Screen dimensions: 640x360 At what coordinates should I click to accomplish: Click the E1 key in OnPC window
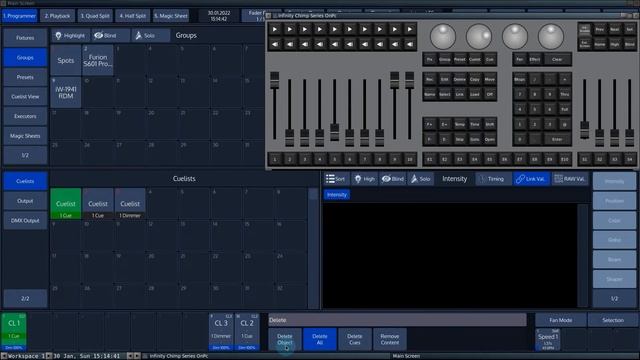[x=430, y=159]
